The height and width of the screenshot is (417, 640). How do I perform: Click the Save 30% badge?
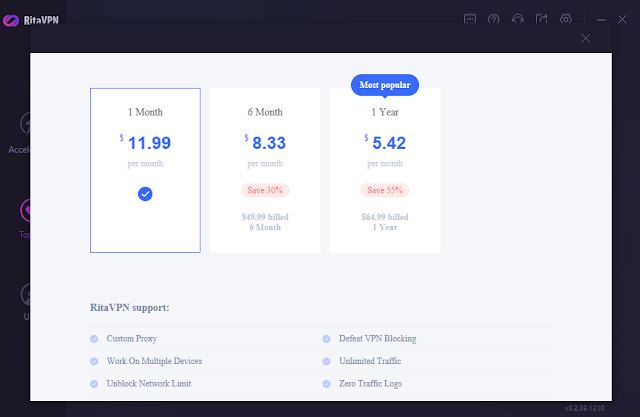(x=265, y=190)
